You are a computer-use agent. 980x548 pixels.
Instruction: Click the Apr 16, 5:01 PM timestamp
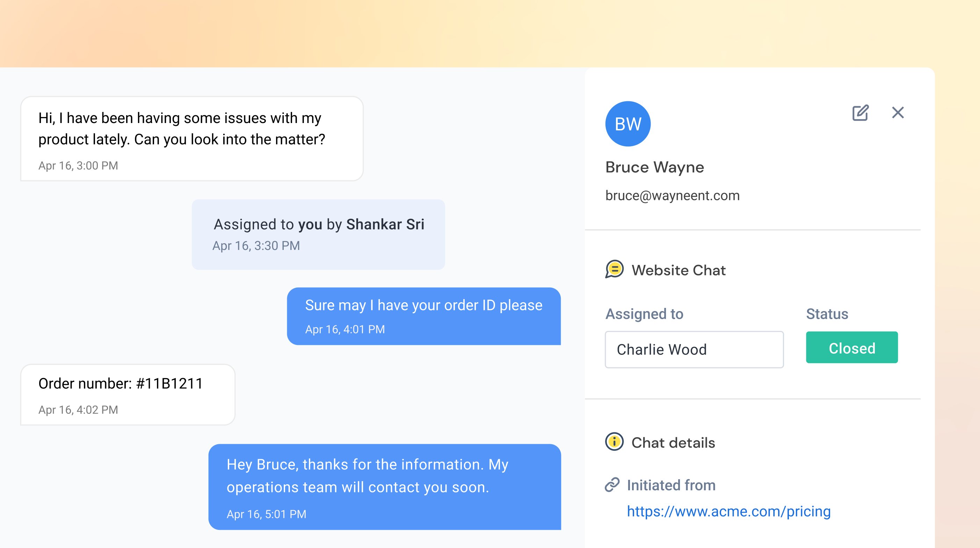tap(266, 514)
